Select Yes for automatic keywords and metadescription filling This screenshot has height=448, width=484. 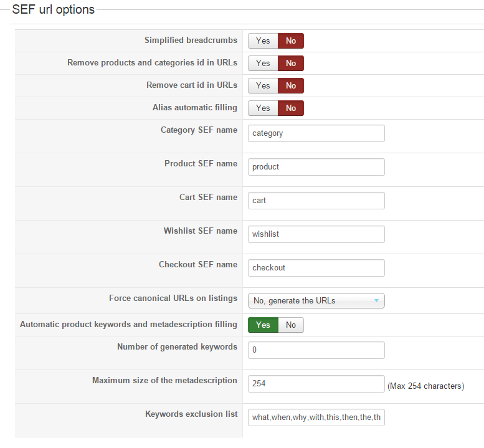[x=263, y=325]
